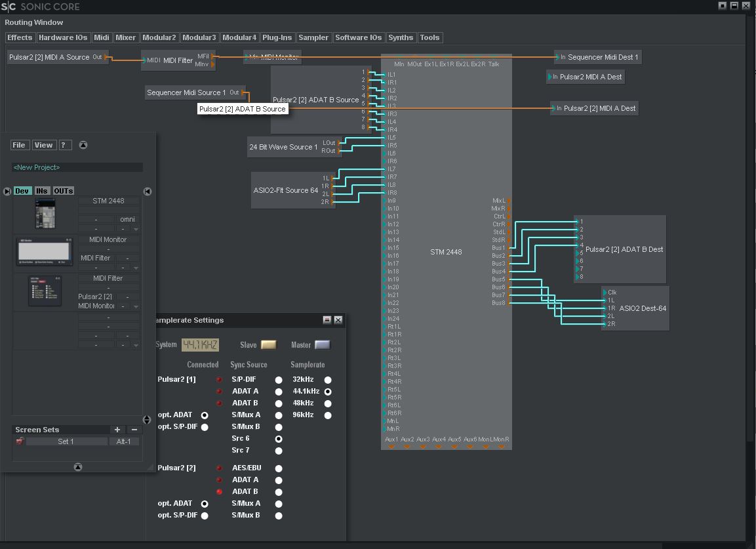Select the 48kHz samplerate option

[x=328, y=403]
